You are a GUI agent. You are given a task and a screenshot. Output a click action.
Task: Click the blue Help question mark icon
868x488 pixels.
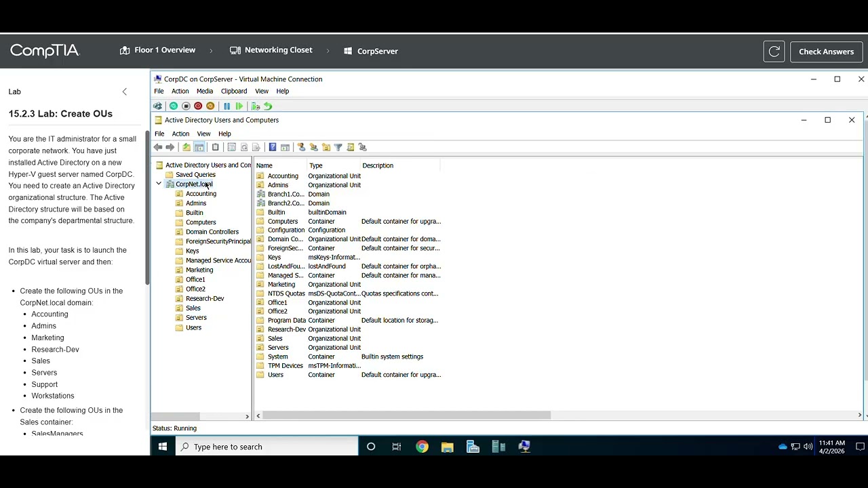[273, 147]
